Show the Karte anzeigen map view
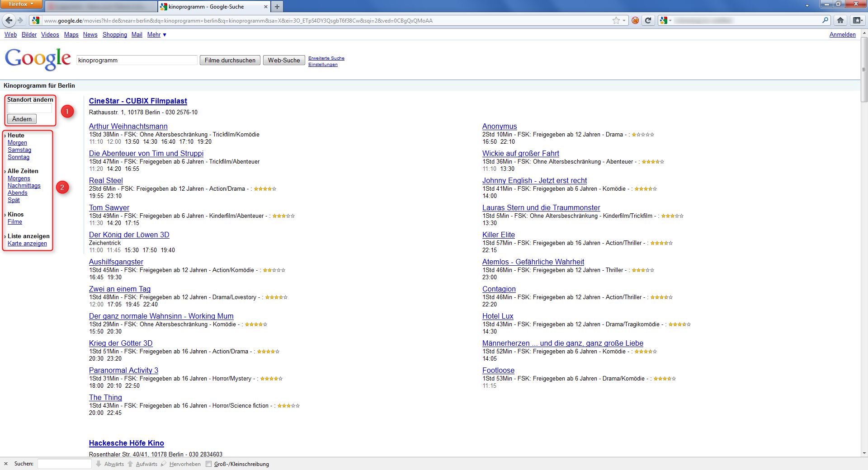This screenshot has width=868, height=470. (27, 244)
